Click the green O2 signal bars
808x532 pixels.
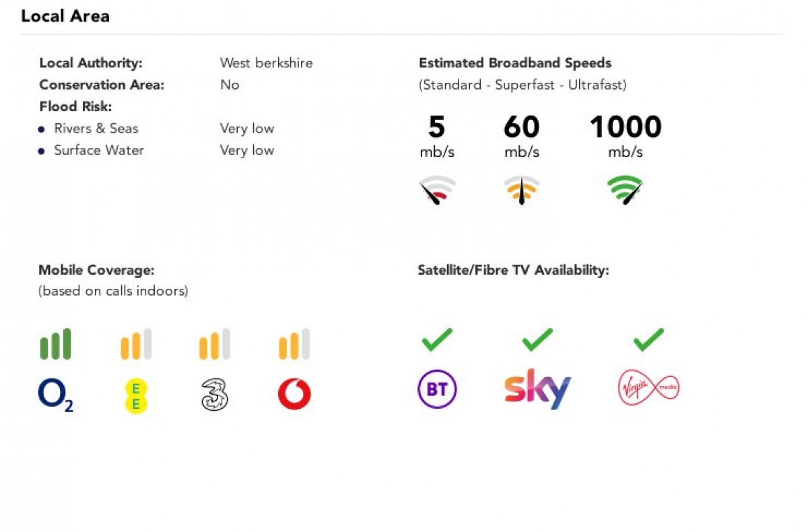(x=55, y=344)
